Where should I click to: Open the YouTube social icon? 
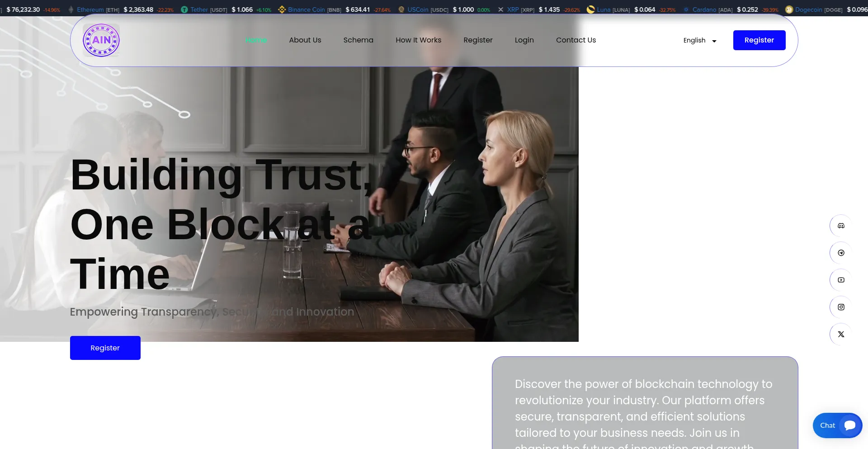point(841,280)
